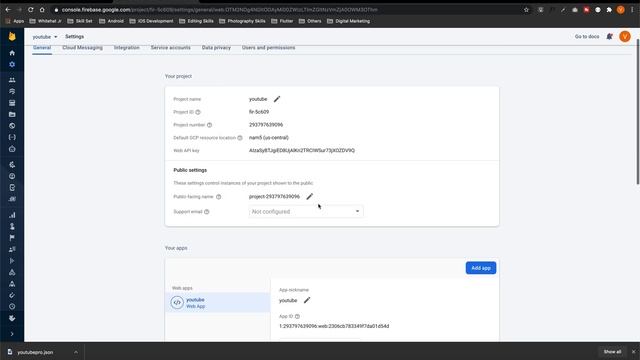Click help icon next to Support email

[207, 212]
